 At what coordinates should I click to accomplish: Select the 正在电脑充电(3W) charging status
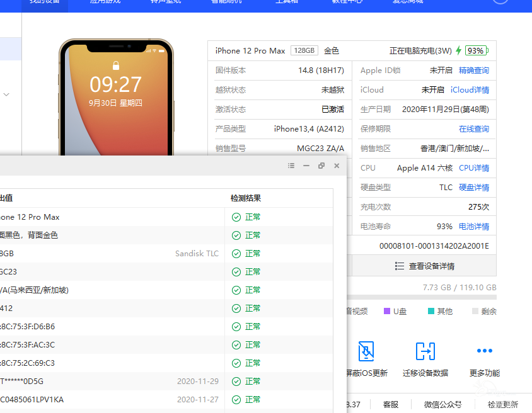[420, 51]
